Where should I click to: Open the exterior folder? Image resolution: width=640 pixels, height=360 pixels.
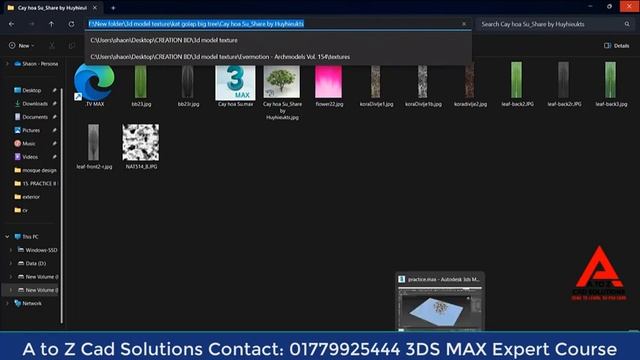(31, 197)
